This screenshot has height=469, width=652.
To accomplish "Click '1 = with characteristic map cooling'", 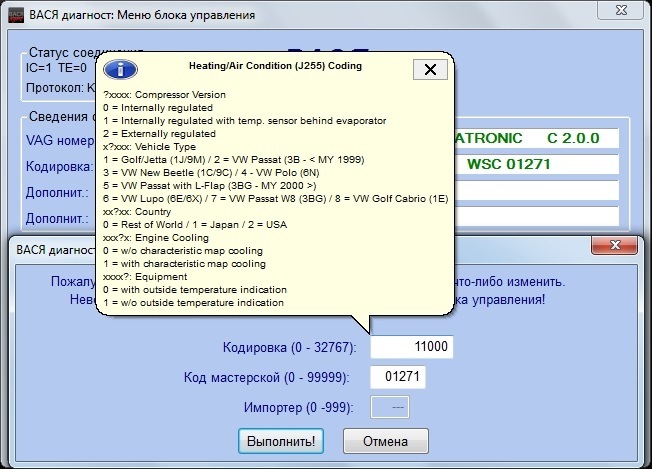I will pos(184,264).
